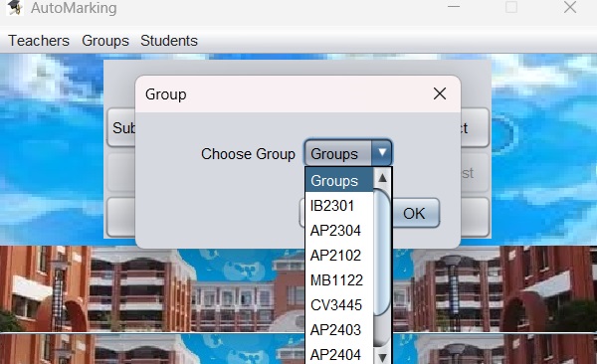Select IB2301 from the group list
The height and width of the screenshot is (364, 597).
tap(339, 206)
